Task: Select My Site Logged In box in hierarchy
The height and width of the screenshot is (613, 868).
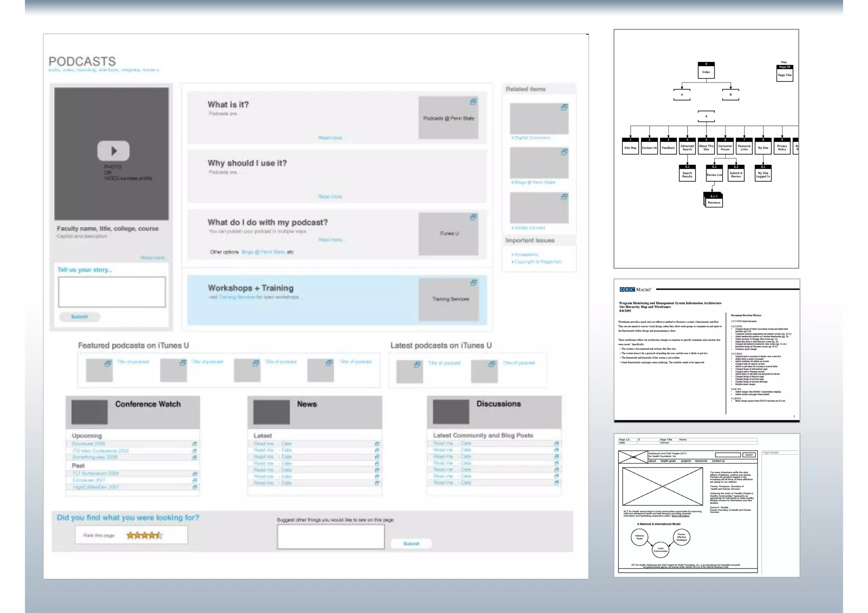Action: point(763,173)
